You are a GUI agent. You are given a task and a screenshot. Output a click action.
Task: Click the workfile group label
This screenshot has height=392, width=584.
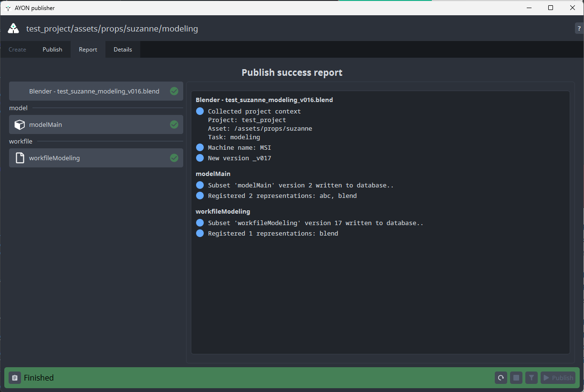point(21,142)
